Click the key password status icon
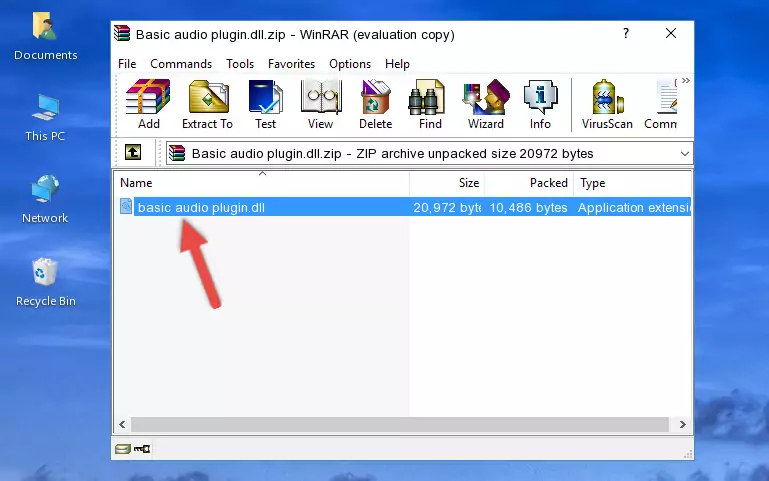This screenshot has width=769, height=481. [142, 448]
